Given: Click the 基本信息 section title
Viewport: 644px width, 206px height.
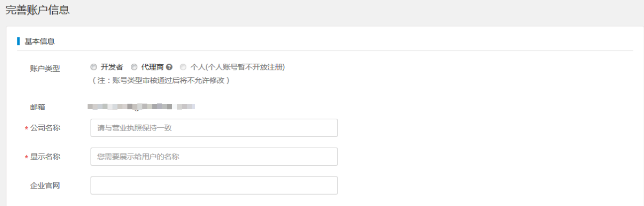Looking at the screenshot, I should pos(40,41).
